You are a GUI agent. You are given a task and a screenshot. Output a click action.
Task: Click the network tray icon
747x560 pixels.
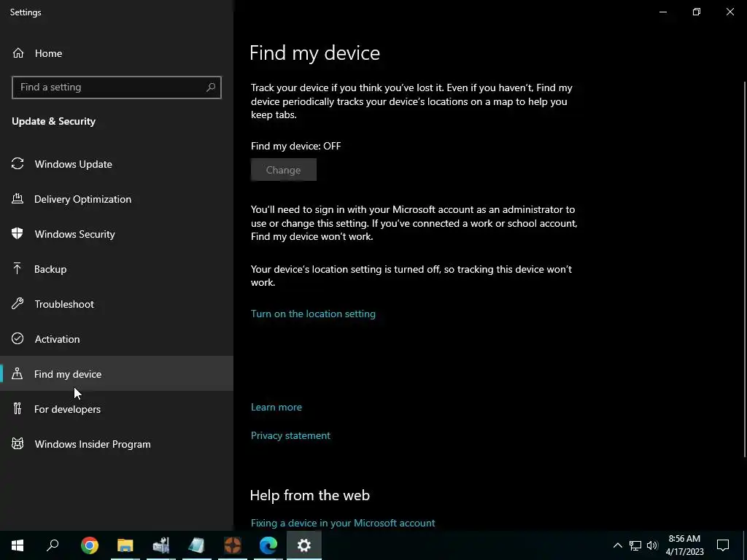click(635, 545)
